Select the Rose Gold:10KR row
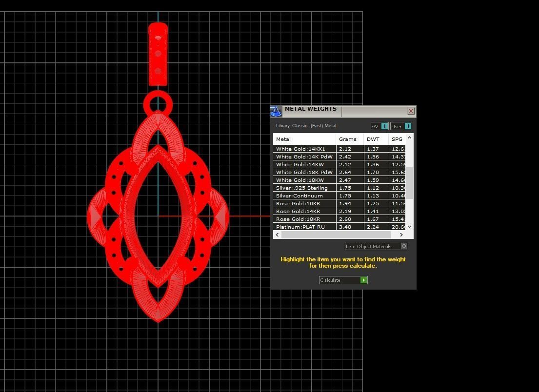Viewport: 539px width, 392px height. tap(339, 204)
